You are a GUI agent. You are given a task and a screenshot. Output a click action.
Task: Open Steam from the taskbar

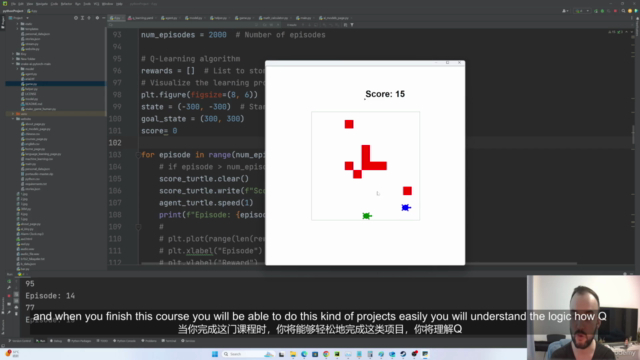tap(403, 354)
